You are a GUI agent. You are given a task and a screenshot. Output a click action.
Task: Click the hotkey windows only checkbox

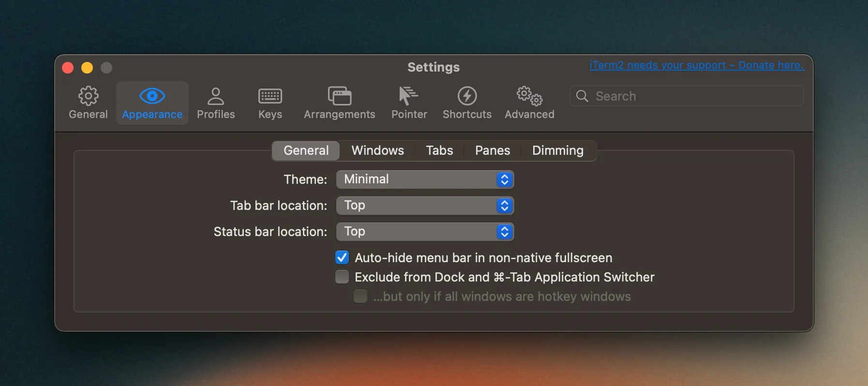[x=360, y=296]
